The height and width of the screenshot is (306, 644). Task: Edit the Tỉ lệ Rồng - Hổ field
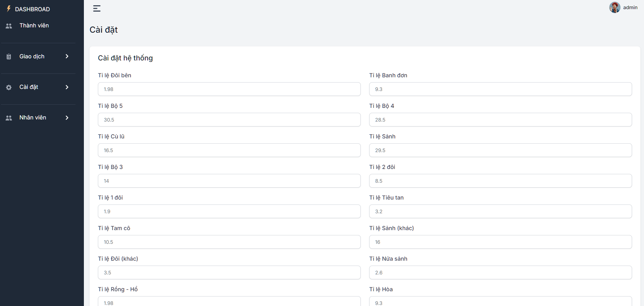229,302
